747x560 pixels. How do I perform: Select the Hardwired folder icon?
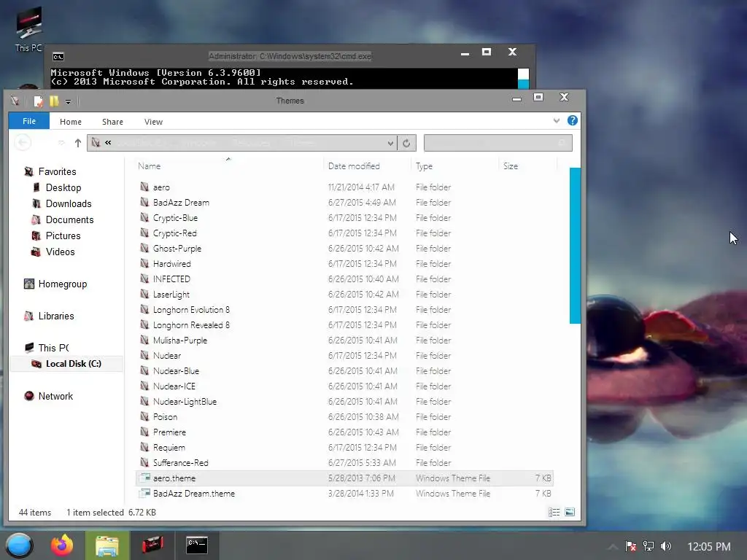pyautogui.click(x=145, y=262)
